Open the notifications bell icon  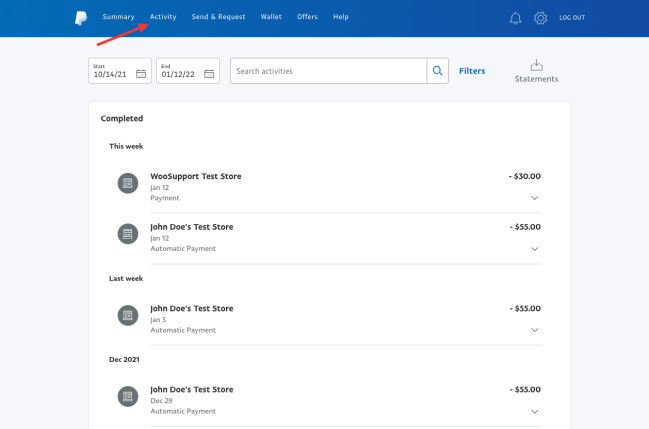point(515,18)
